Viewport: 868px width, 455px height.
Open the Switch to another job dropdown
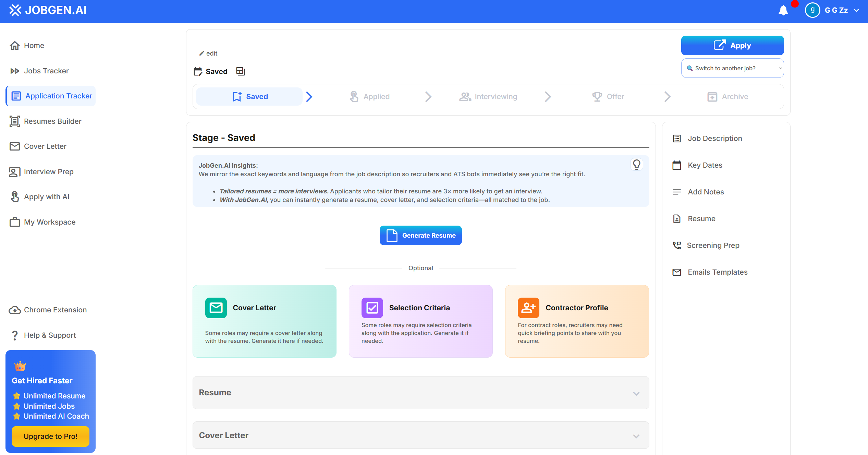pyautogui.click(x=732, y=68)
